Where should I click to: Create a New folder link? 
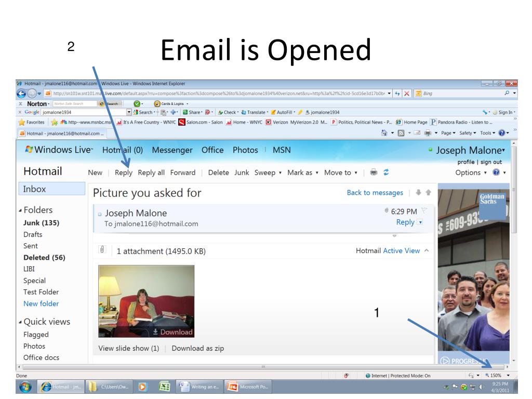click(41, 303)
